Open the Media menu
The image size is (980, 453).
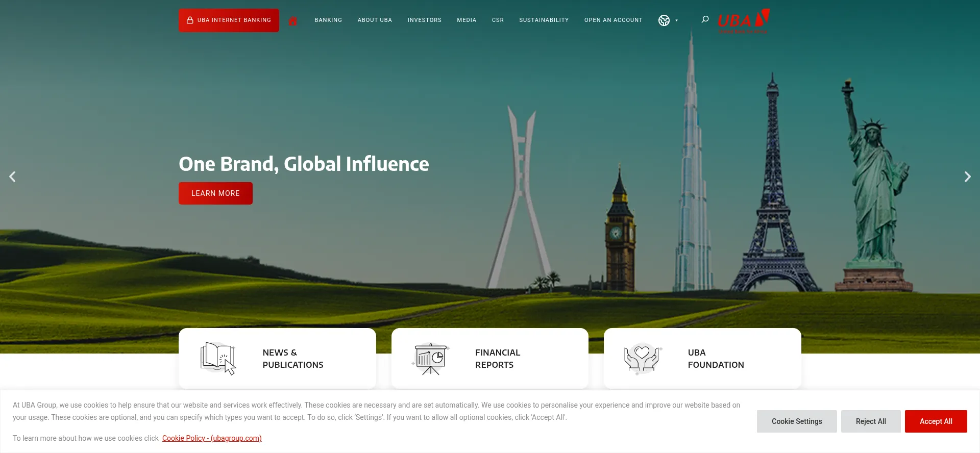(467, 20)
